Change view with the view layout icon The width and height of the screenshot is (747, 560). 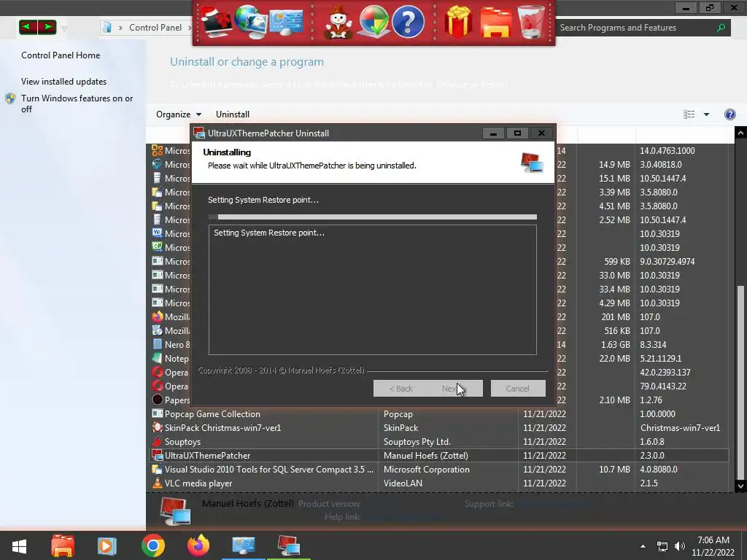(x=689, y=114)
